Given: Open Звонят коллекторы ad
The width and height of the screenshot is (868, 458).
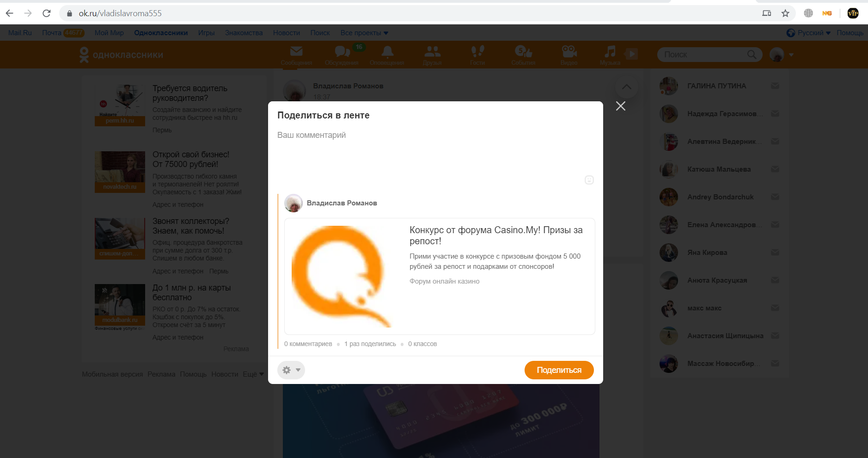Looking at the screenshot, I should (x=190, y=226).
